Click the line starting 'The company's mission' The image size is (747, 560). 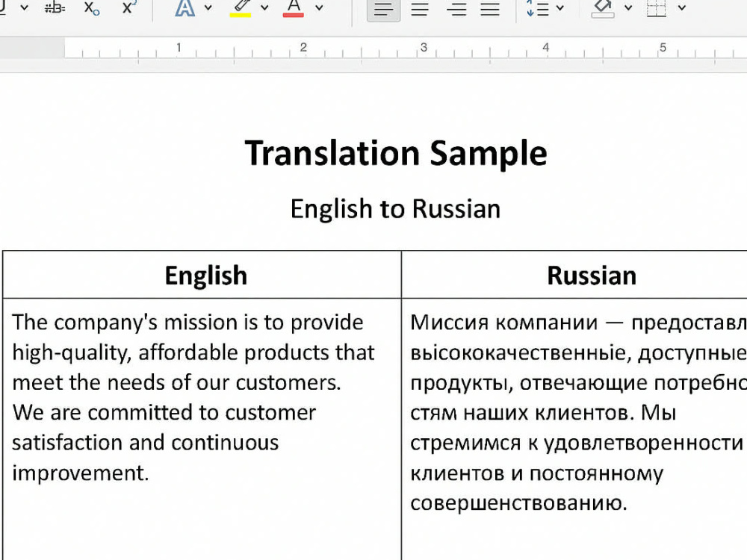187,323
